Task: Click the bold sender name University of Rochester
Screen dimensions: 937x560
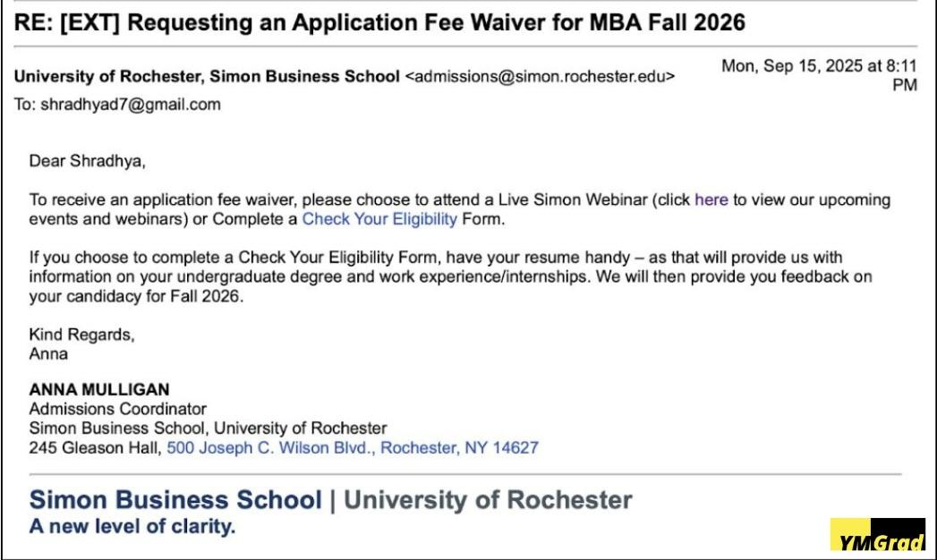Action: pos(207,77)
